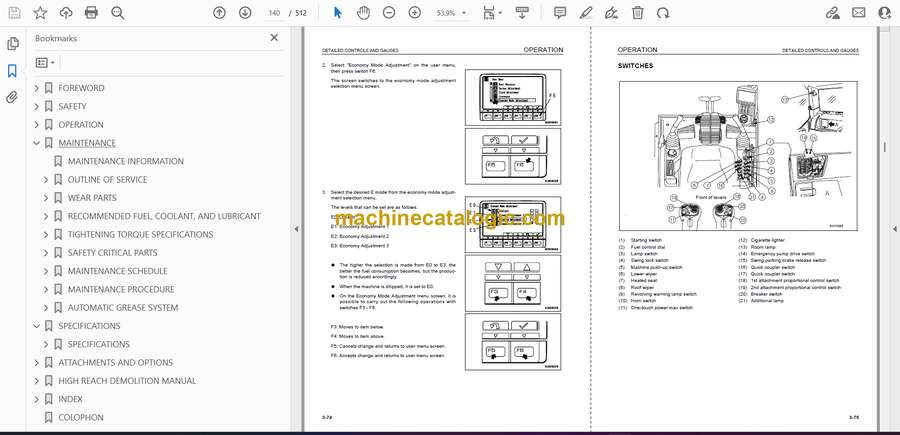Activate the hand pan tool
Screen dimensions: 900x435
pos(363,13)
